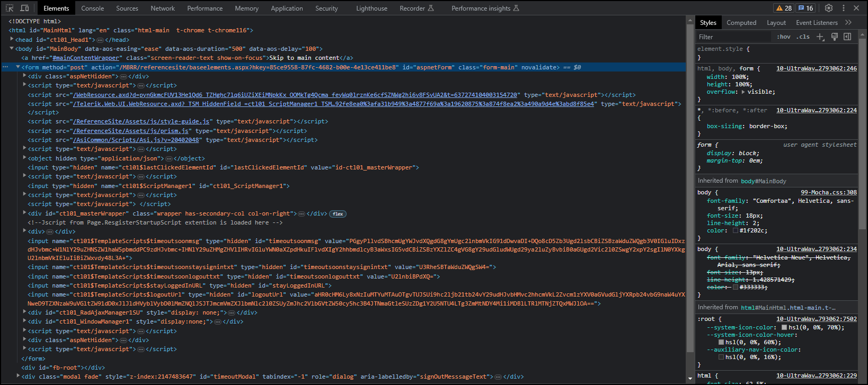Image resolution: width=868 pixels, height=385 pixels.
Task: Click the struck-through #333333 color swatch
Action: click(736, 287)
